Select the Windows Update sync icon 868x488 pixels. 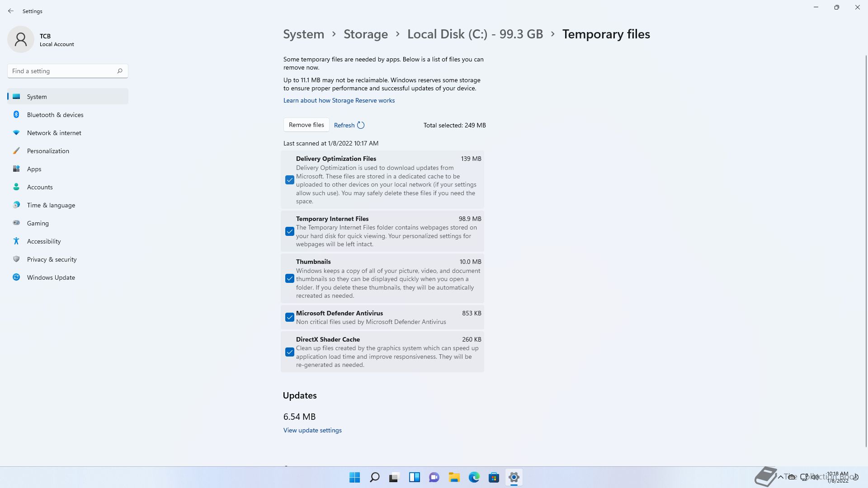(16, 277)
